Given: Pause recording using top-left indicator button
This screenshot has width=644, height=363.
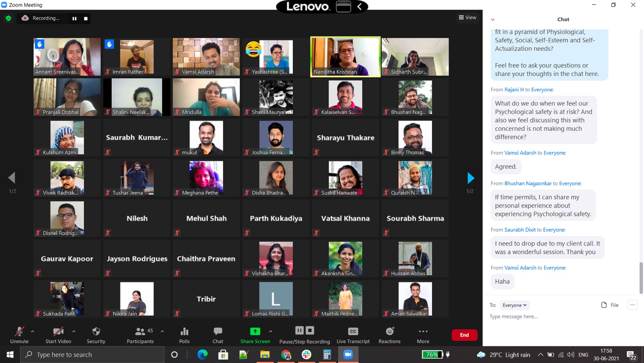Looking at the screenshot, I should [x=74, y=19].
